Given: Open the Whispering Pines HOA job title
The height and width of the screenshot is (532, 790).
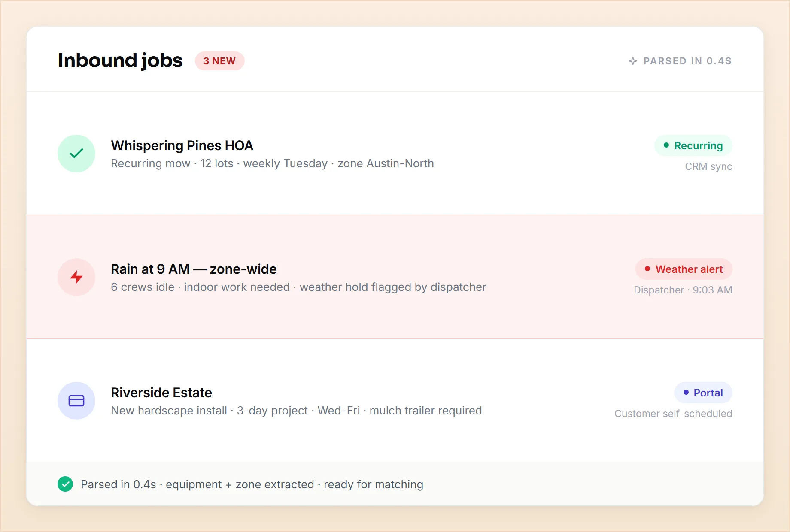Looking at the screenshot, I should [x=182, y=145].
